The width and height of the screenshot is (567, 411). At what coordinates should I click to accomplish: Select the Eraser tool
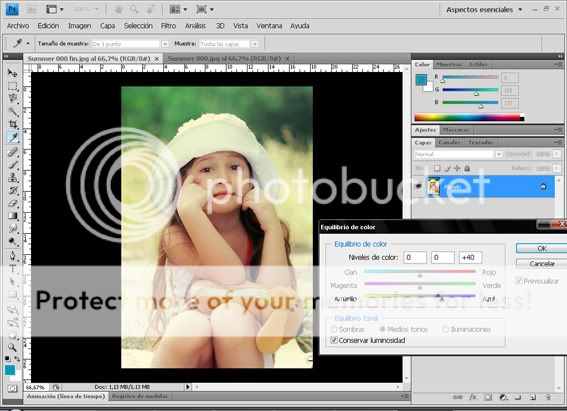pyautogui.click(x=13, y=203)
